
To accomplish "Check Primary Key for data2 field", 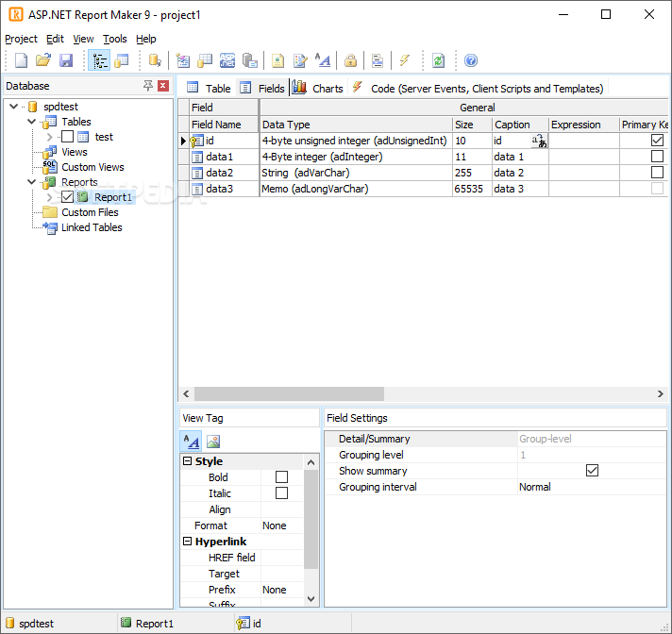I will (x=657, y=173).
